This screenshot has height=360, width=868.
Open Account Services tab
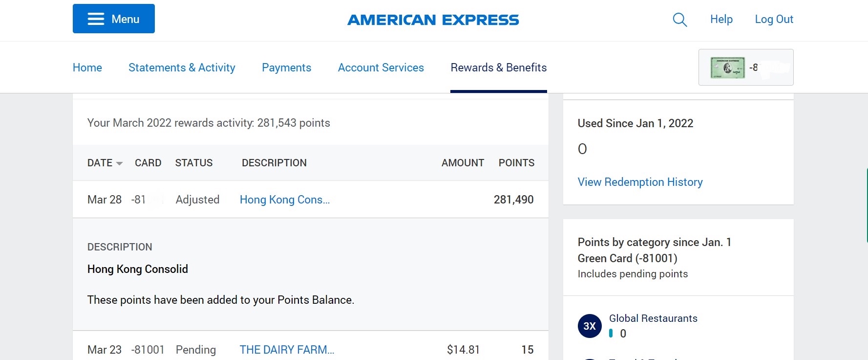381,67
